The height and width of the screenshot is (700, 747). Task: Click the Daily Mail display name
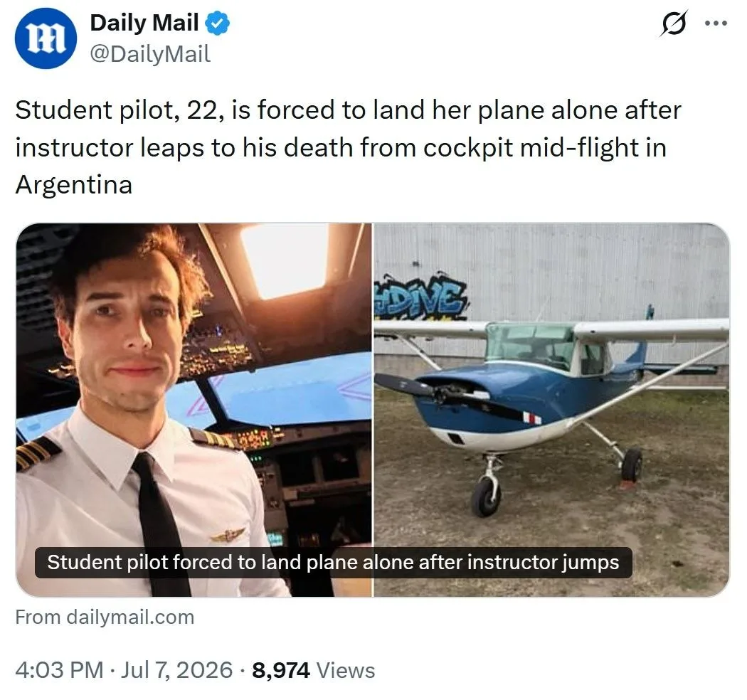coord(144,23)
